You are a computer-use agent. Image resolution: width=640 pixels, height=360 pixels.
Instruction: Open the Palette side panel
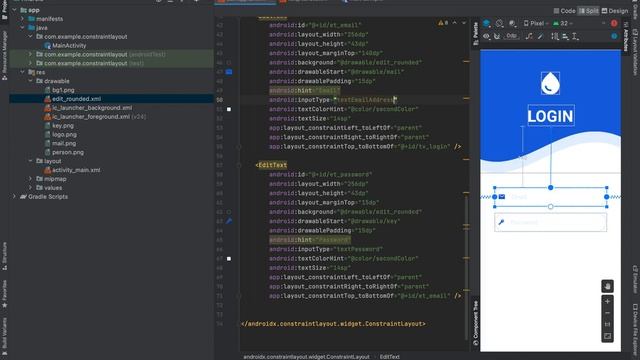point(476,33)
